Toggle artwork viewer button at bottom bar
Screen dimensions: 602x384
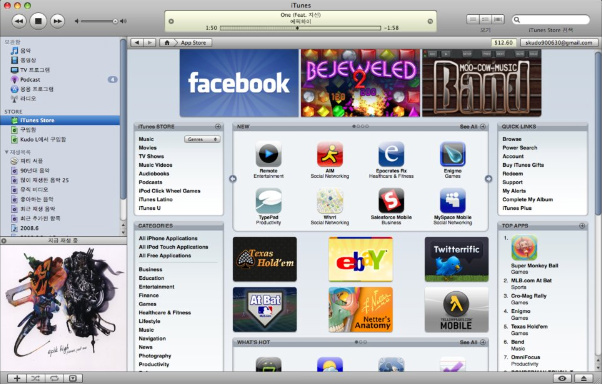point(73,378)
